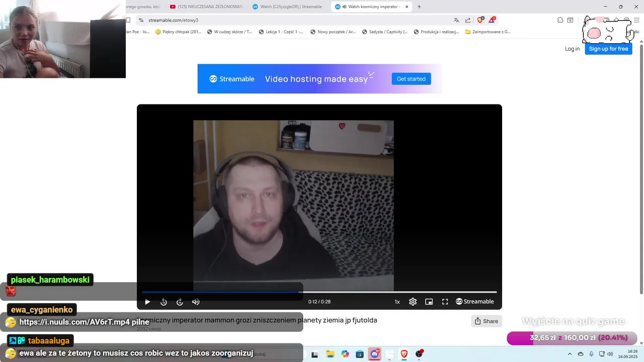644x362 pixels.
Task: Click the Streamable logo in banner
Action: point(232,79)
